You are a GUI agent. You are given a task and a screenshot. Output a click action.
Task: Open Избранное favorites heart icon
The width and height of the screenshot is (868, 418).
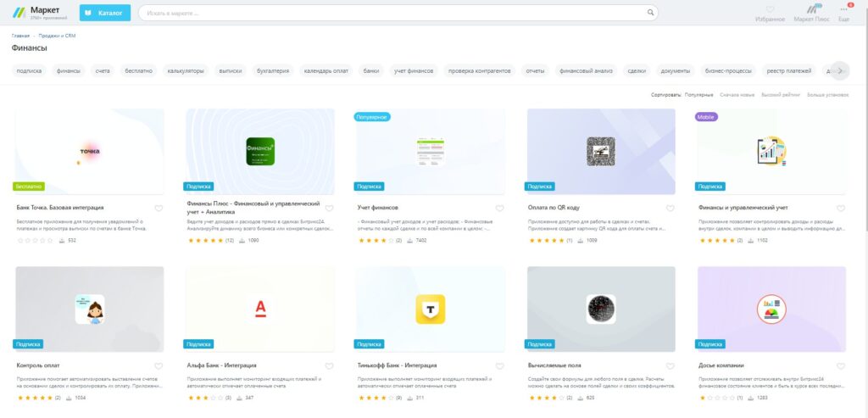[x=770, y=9]
